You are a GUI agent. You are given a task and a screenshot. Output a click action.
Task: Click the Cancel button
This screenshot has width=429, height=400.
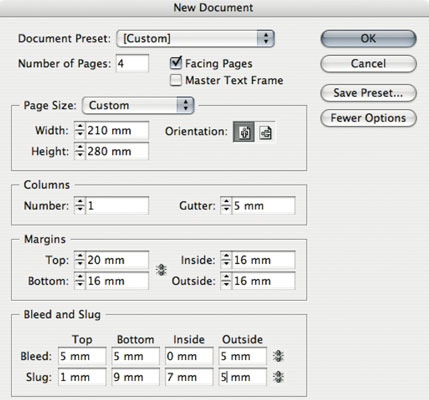point(368,64)
